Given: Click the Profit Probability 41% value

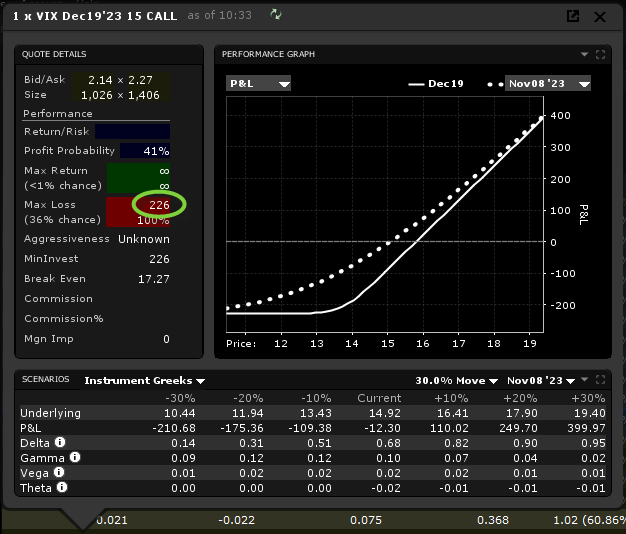Looking at the screenshot, I should pyautogui.click(x=145, y=151).
